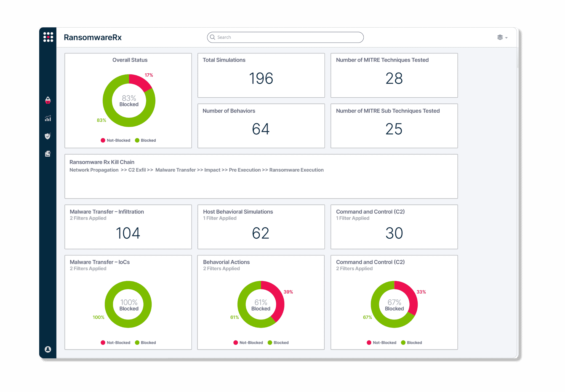Select Malware Transfer kill chain step
Image resolution: width=565 pixels, height=392 pixels.
pos(175,170)
